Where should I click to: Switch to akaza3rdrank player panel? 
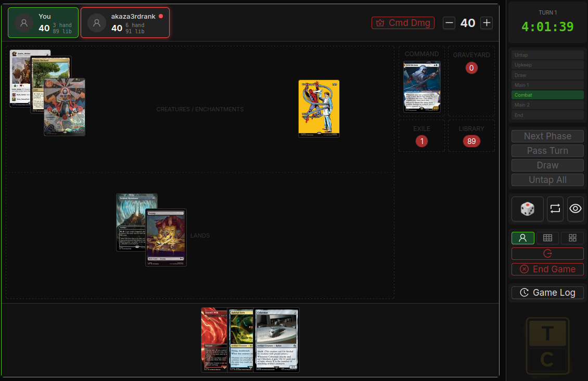point(125,23)
